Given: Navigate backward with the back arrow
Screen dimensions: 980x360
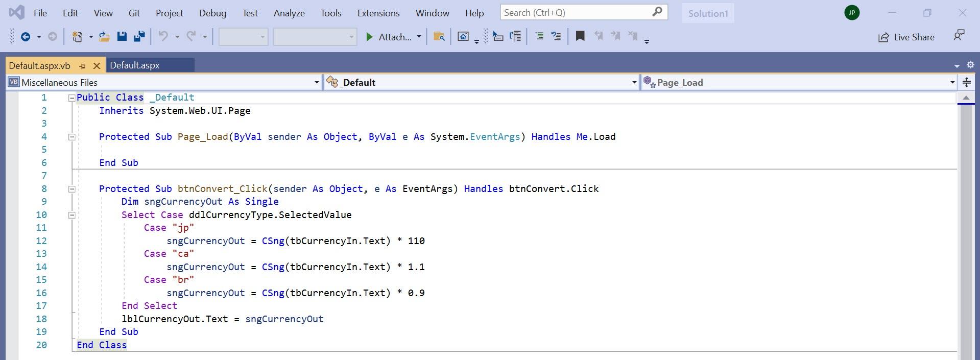Looking at the screenshot, I should coord(25,37).
